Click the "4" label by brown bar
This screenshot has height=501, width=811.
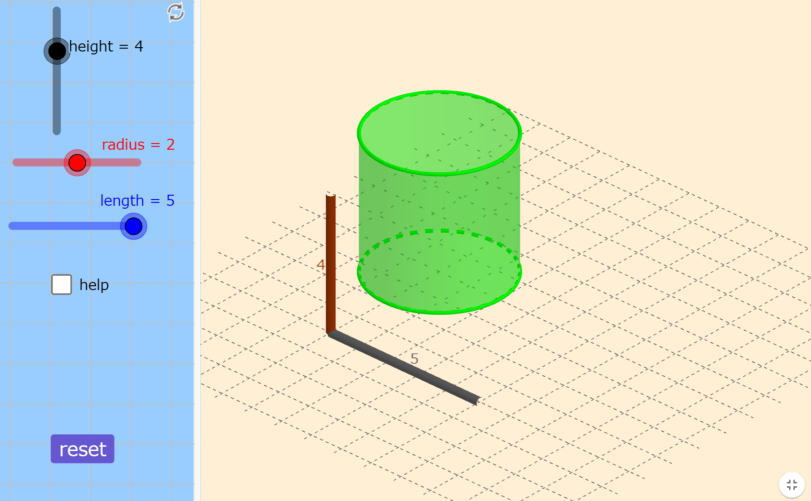(320, 265)
